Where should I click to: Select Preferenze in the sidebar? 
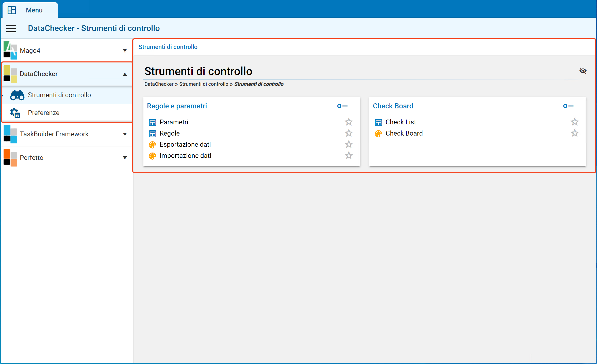click(x=67, y=113)
